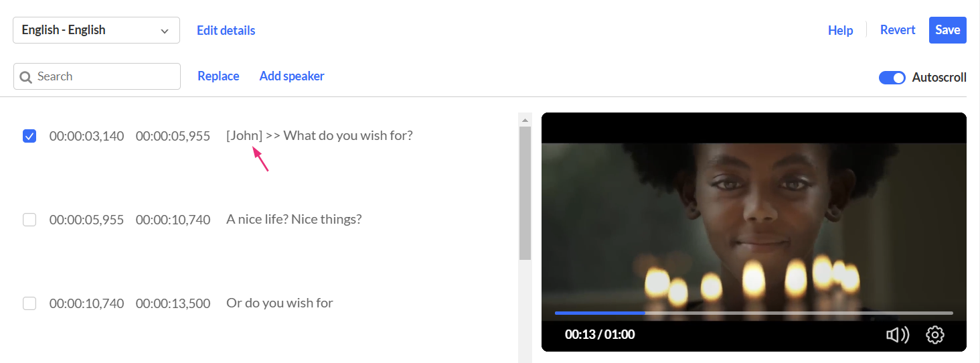Click Revert to undo changes
The image size is (980, 363).
pos(898,30)
